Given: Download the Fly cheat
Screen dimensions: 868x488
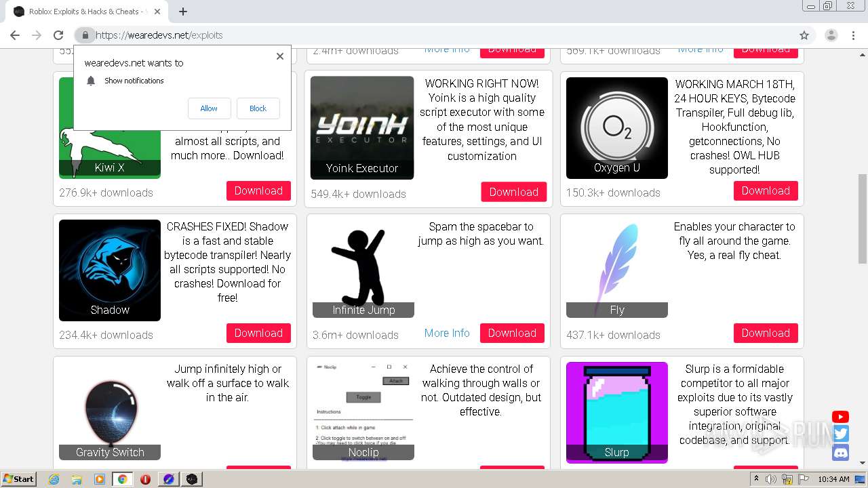Looking at the screenshot, I should click(766, 333).
